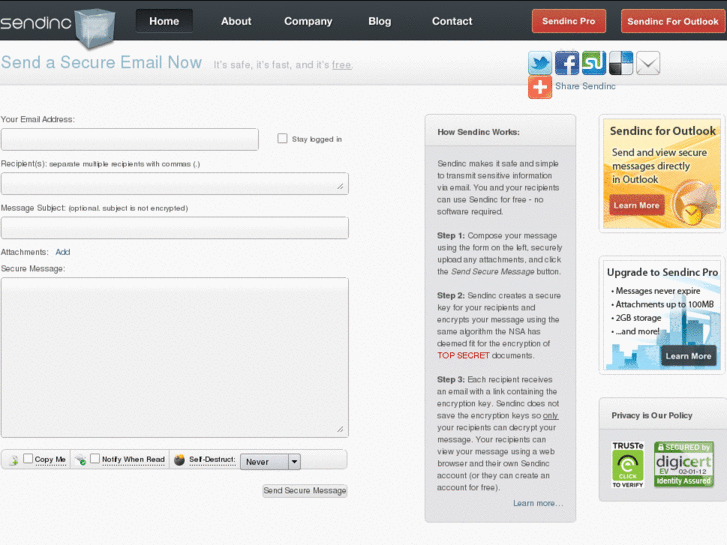Click into the Recipient(s) field
The width and height of the screenshot is (727, 545).
pos(175,184)
